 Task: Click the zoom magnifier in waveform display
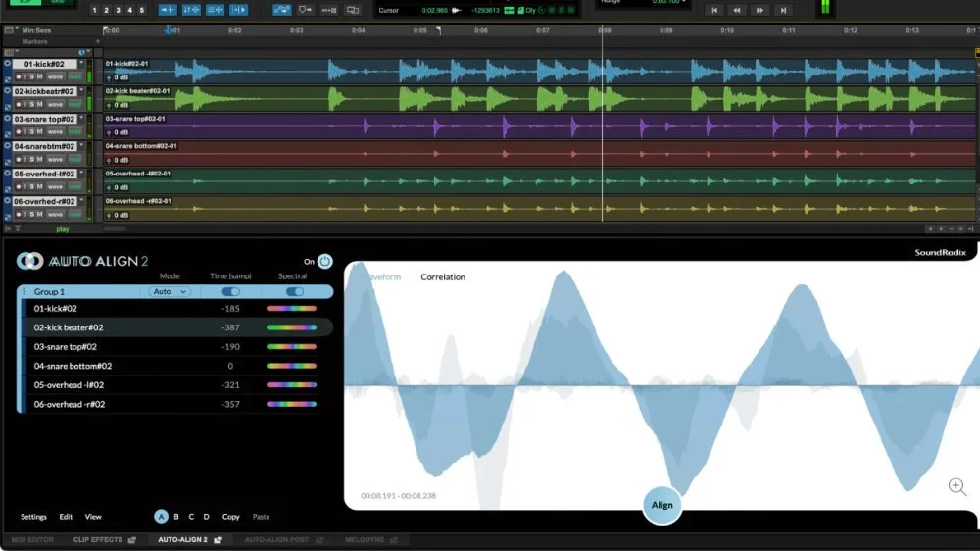[956, 486]
